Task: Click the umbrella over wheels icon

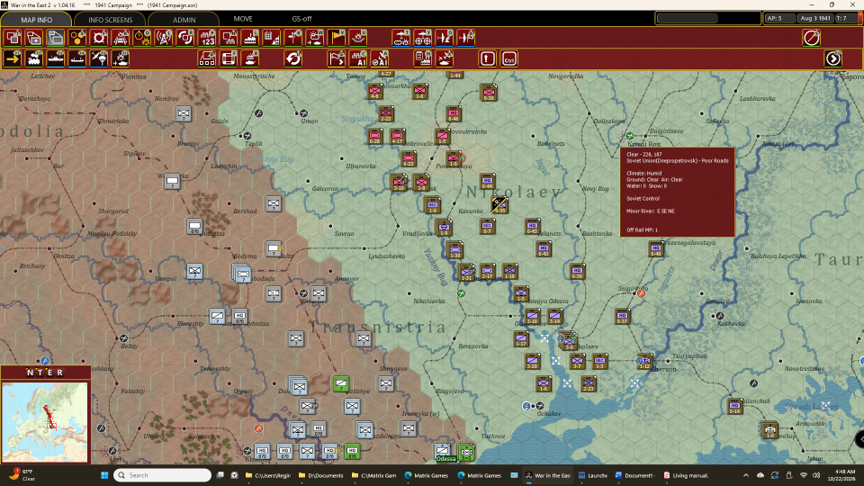Action: click(423, 38)
